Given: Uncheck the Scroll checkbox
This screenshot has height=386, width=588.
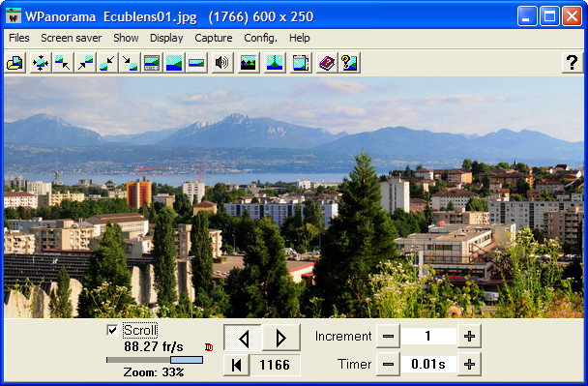Looking at the screenshot, I should [x=112, y=331].
